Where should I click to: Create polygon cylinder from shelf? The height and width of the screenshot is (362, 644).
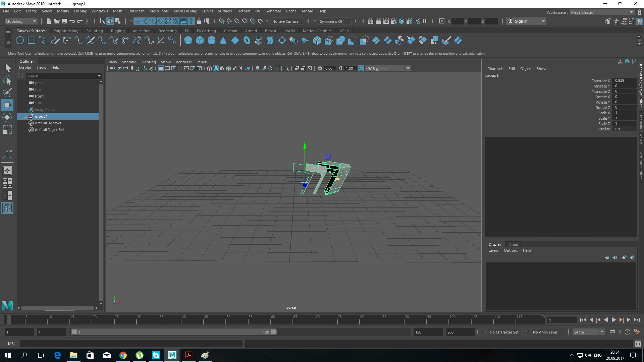(212, 41)
